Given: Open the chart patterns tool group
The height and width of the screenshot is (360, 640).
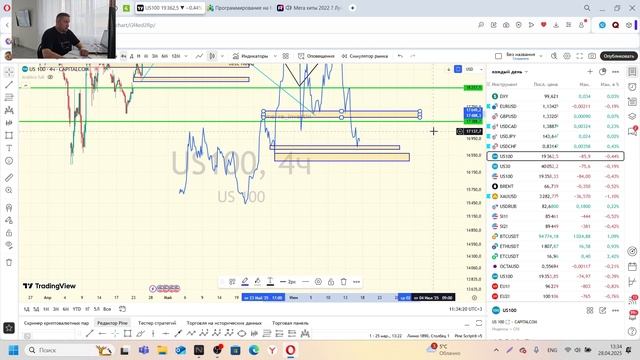Looking at the screenshot, I should 9,110.
